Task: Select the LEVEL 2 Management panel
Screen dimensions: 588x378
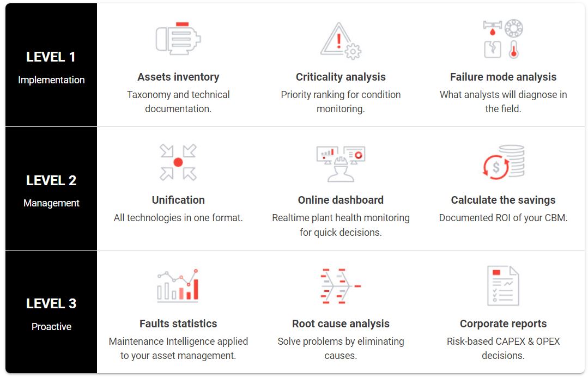Action: (51, 188)
